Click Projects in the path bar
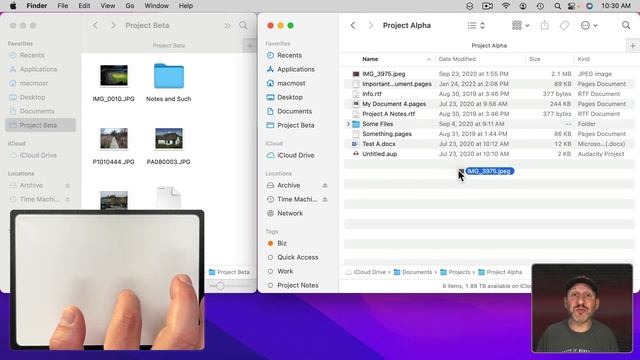640x360 pixels. pos(455,272)
